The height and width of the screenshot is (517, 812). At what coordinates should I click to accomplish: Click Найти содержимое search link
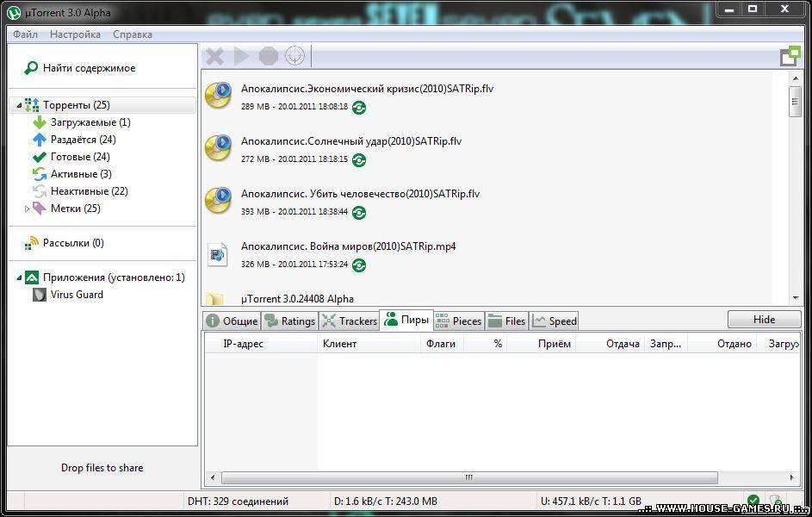[x=89, y=68]
